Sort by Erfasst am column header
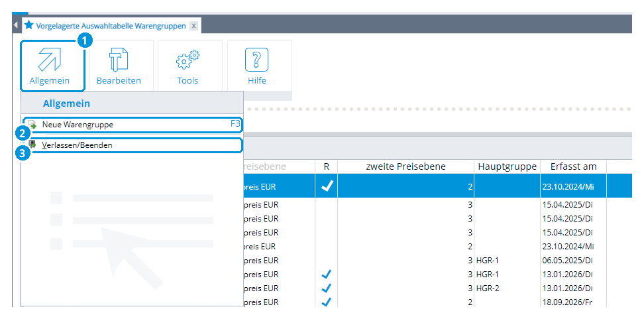644x319 pixels. click(x=573, y=166)
